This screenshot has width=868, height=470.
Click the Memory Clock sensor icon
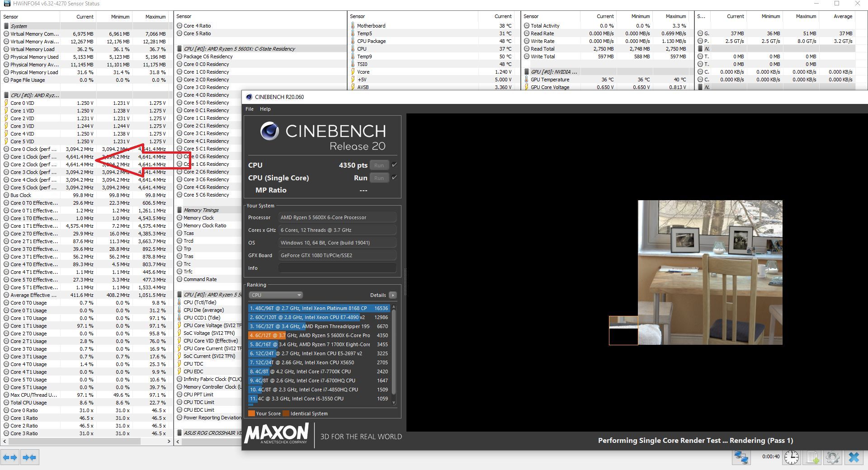point(179,218)
